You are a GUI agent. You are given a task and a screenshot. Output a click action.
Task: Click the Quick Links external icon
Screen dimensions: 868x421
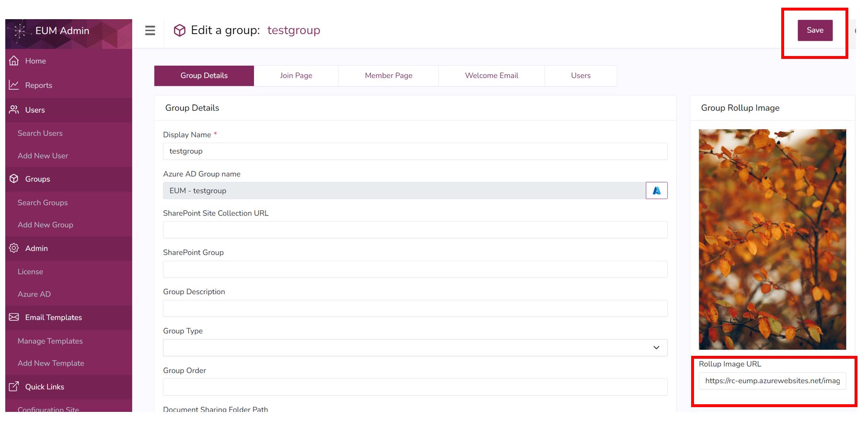tap(14, 387)
